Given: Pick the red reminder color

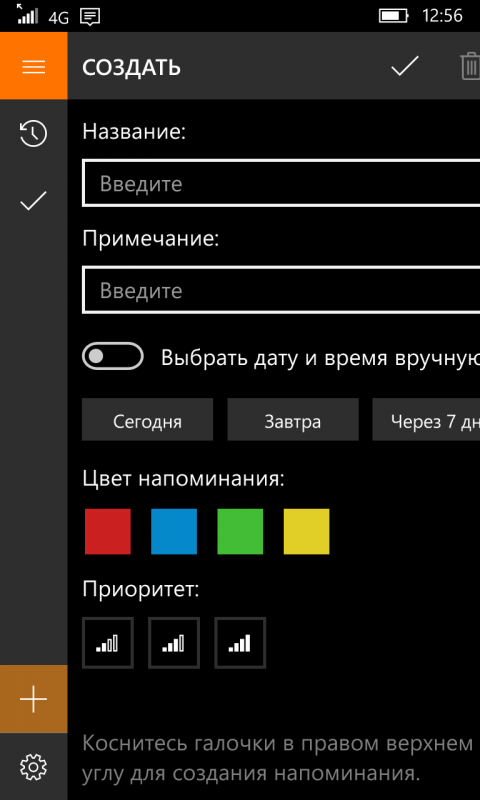Looking at the screenshot, I should coord(108,531).
